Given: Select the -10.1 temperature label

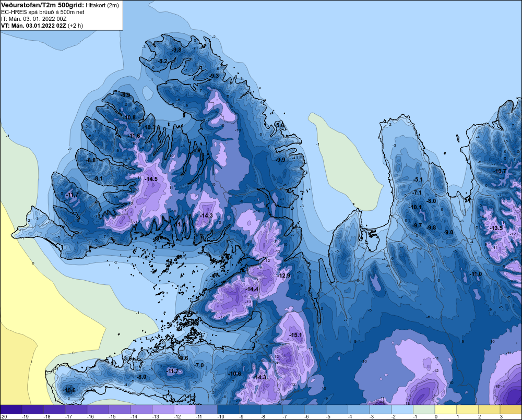Looking at the screenshot, I should (415, 207).
